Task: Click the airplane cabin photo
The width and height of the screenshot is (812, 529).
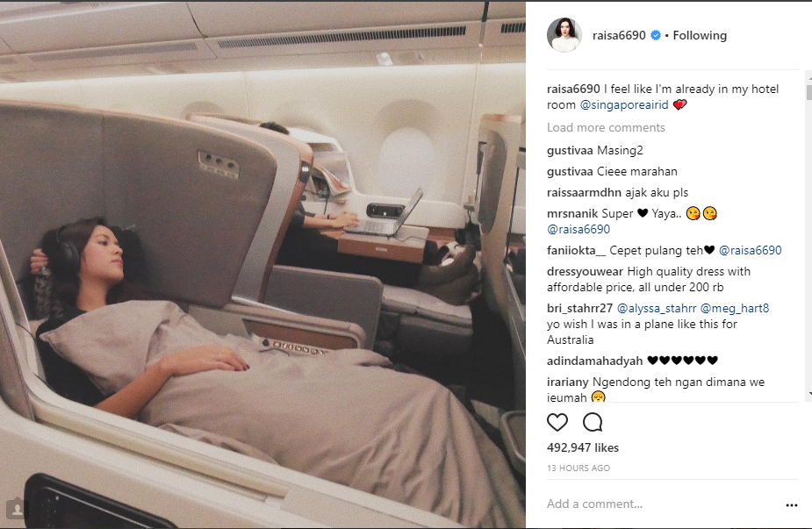Action: (262, 265)
